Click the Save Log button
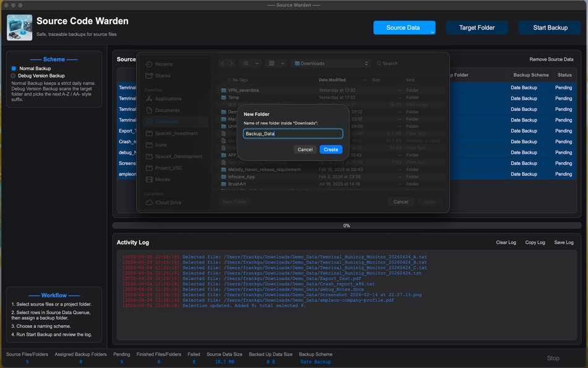The width and height of the screenshot is (588, 368). pos(564,243)
